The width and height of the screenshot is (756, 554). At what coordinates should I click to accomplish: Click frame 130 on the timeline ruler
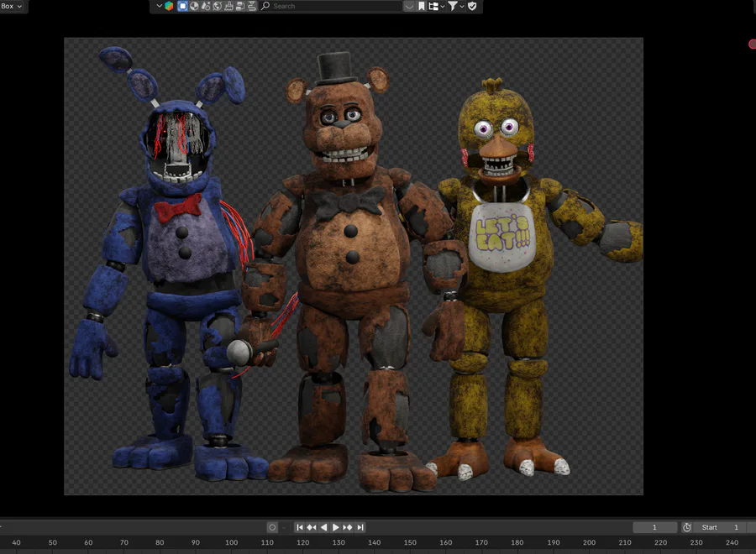click(x=339, y=542)
